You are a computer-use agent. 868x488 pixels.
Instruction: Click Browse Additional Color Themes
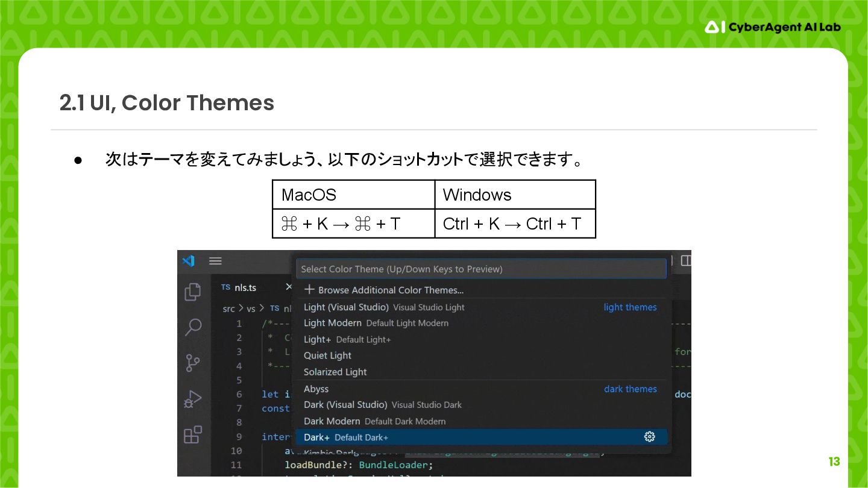coord(481,290)
